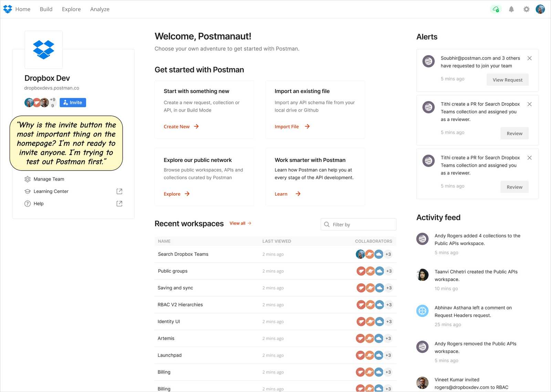This screenshot has height=392, width=551.
Task: Click the Import File link
Action: (x=287, y=126)
